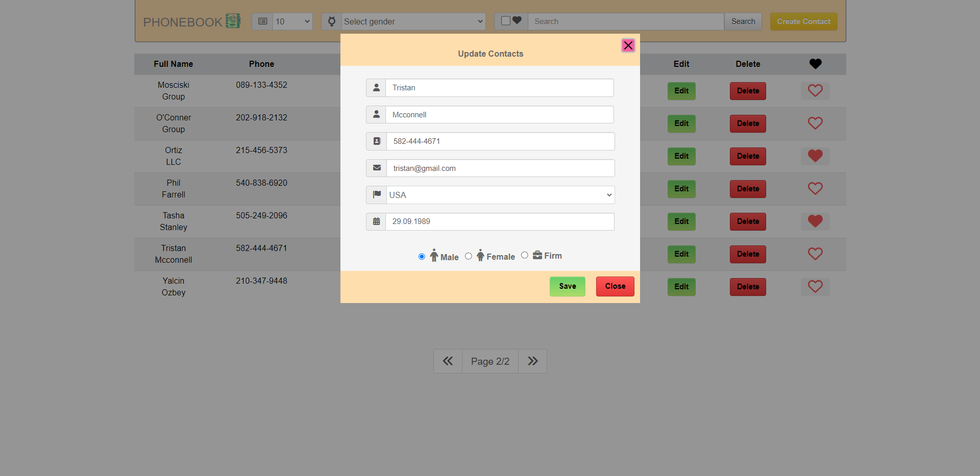Click the red Close button in dialog footer
Screen dimensions: 980x476
615,286
